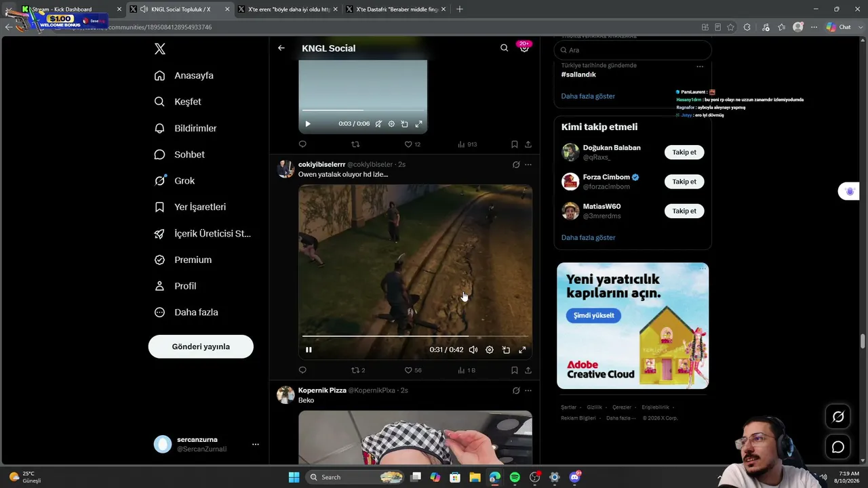Reply to the post with 913 views

click(x=302, y=144)
